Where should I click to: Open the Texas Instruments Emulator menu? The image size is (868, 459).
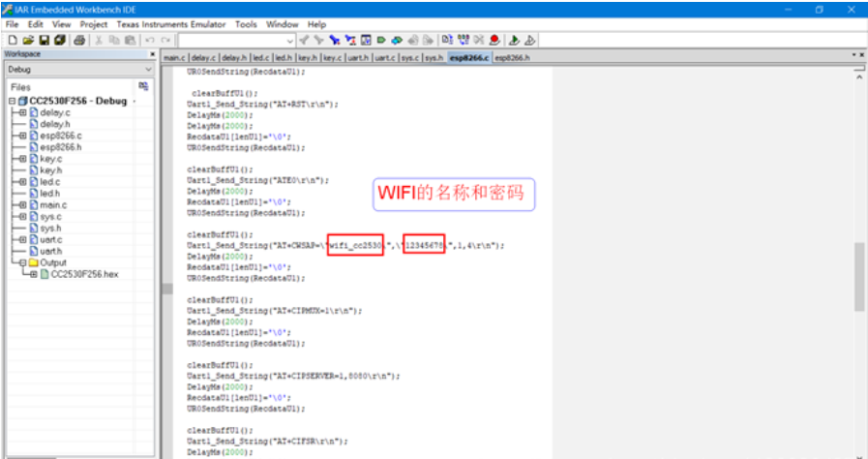point(171,24)
